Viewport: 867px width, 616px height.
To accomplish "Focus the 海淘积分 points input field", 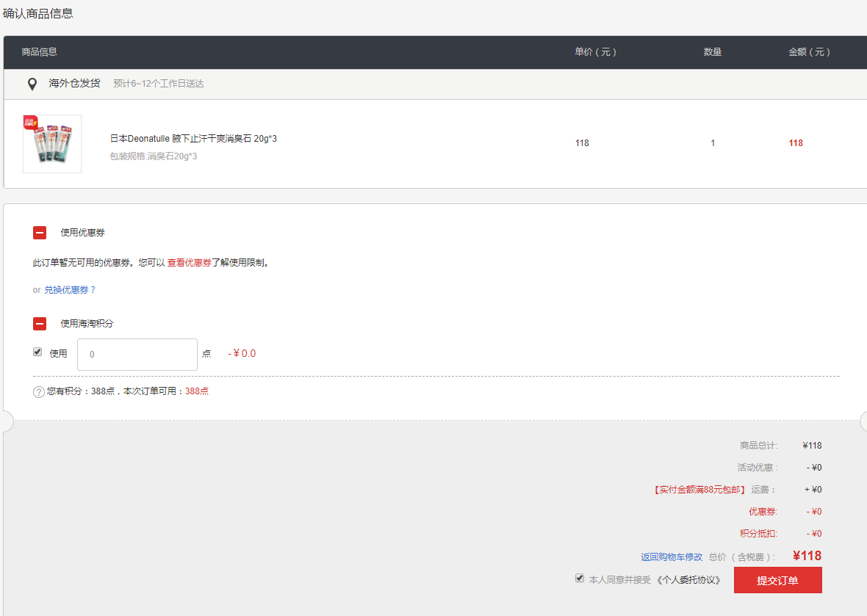I will pos(137,355).
